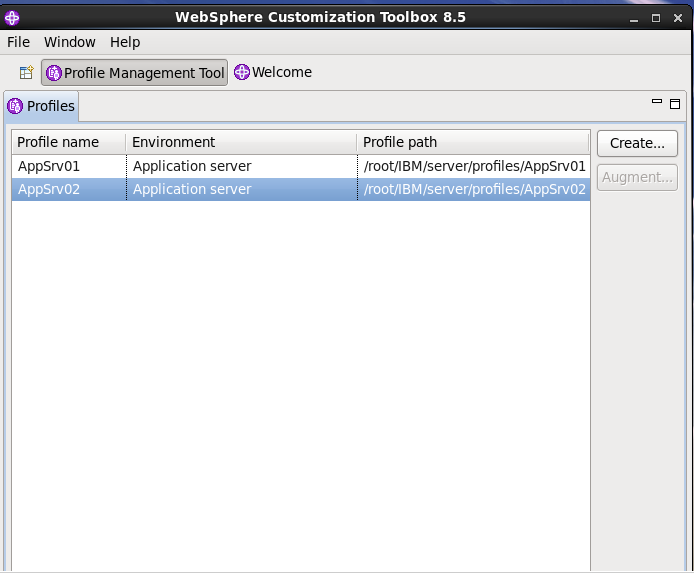Viewport: 694px width, 573px height.
Task: Open the File menu
Action: [x=18, y=42]
